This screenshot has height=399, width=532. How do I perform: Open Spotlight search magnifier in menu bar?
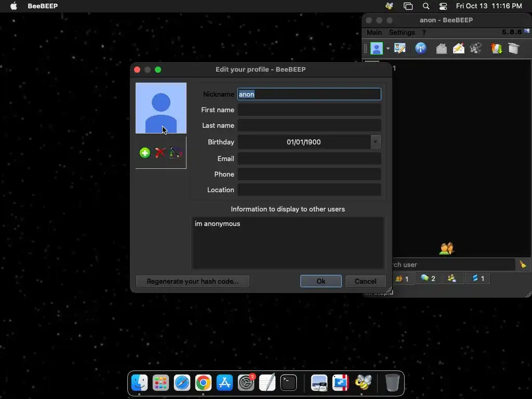click(x=426, y=6)
